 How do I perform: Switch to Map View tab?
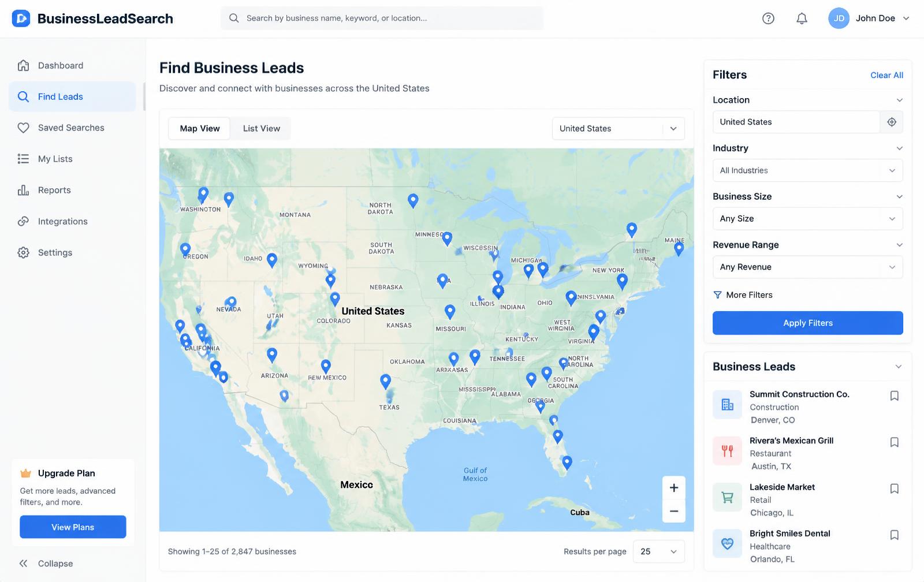200,129
